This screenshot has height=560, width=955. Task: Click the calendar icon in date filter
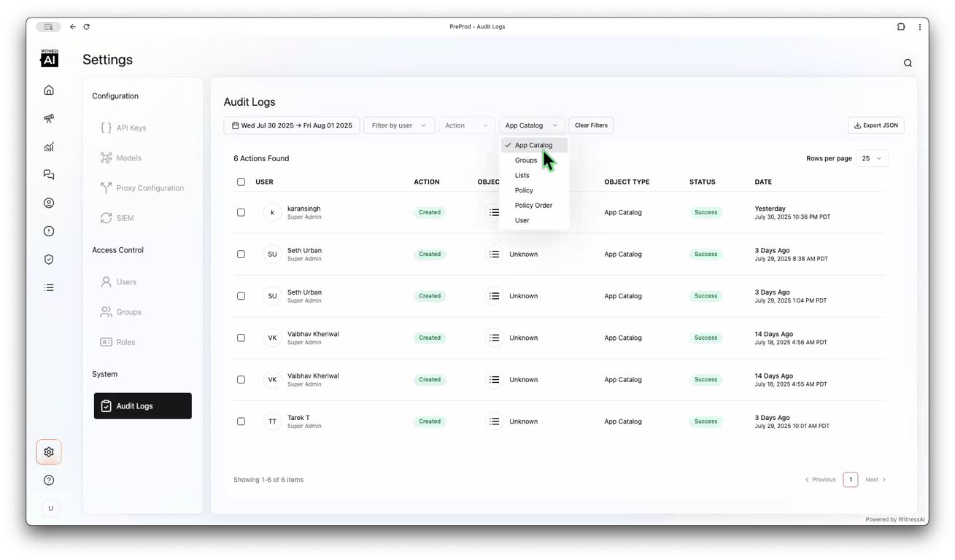click(236, 125)
